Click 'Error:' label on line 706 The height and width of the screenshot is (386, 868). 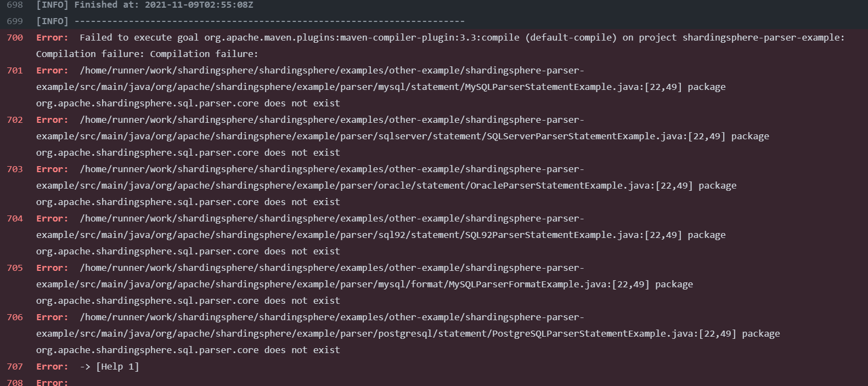pyautogui.click(x=52, y=317)
